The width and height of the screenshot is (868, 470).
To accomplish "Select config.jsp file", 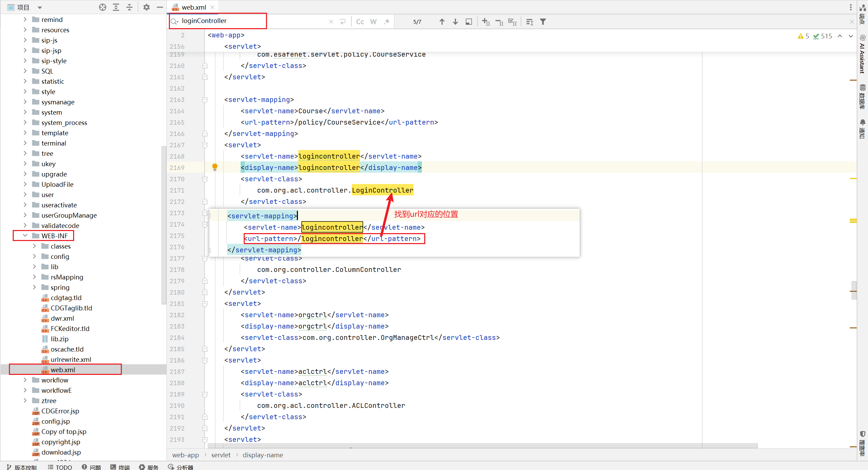I will click(56, 421).
